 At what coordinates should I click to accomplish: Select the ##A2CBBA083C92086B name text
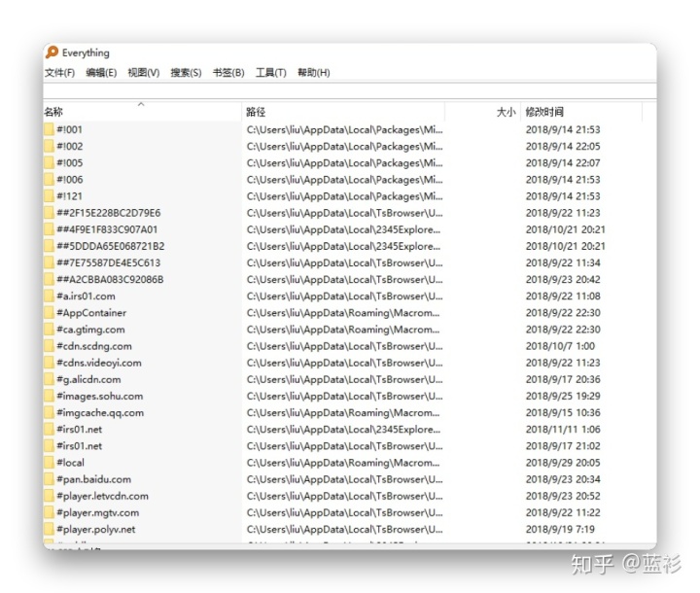[110, 280]
